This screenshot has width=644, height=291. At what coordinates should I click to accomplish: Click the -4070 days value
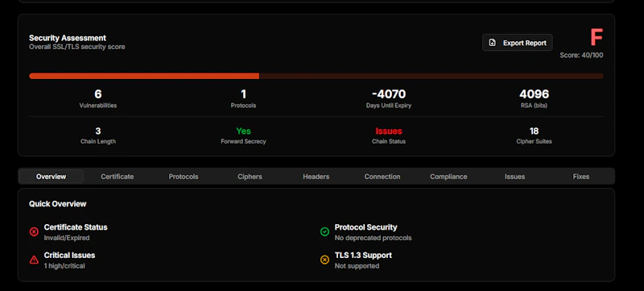coord(389,94)
